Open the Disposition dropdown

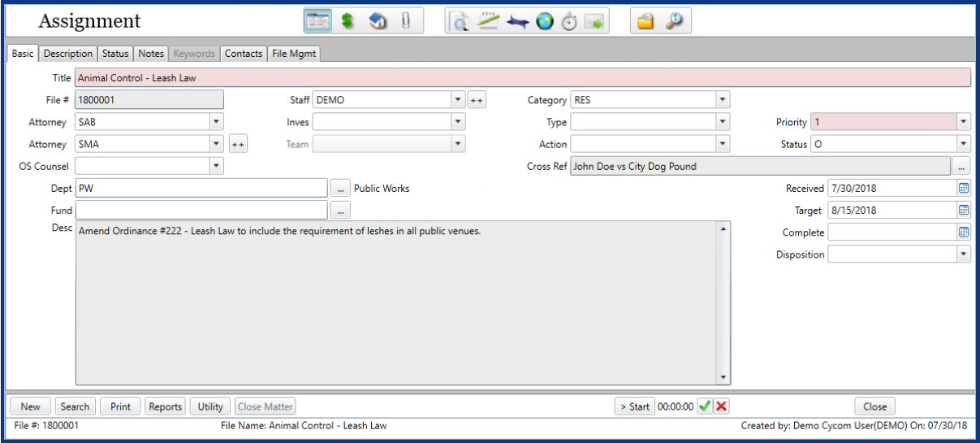(964, 254)
